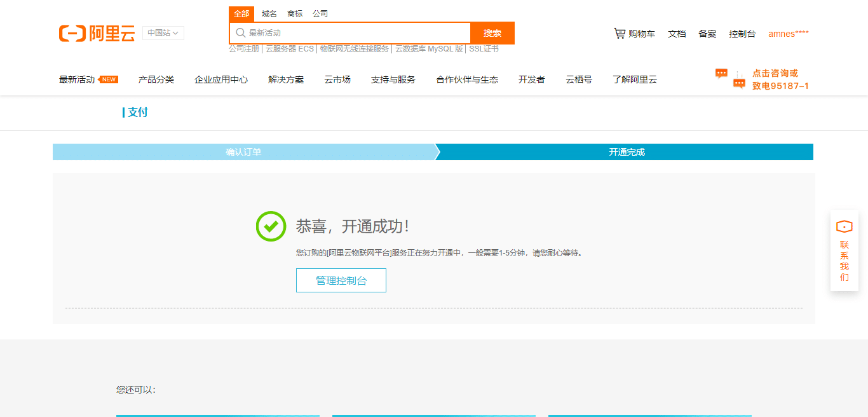Expand the 产品分类 navigation menu
The image size is (868, 417).
click(156, 79)
